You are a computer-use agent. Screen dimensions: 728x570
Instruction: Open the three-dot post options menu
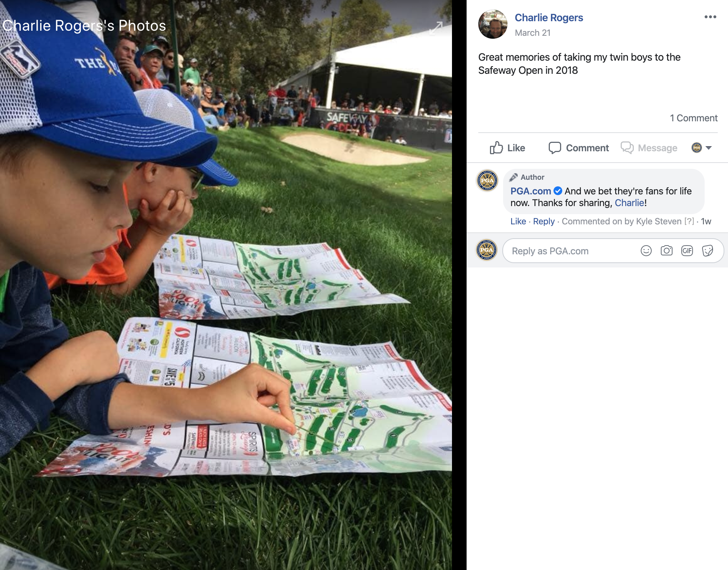(x=710, y=17)
